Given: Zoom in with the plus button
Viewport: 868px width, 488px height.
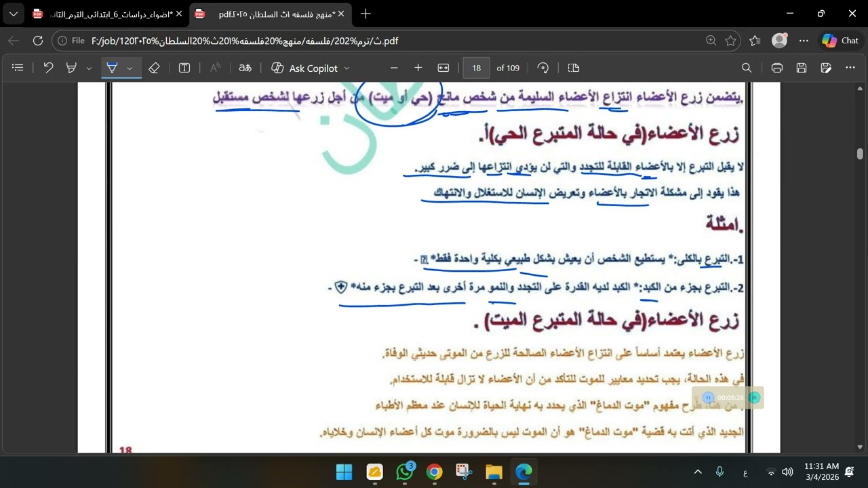Looking at the screenshot, I should pyautogui.click(x=418, y=68).
